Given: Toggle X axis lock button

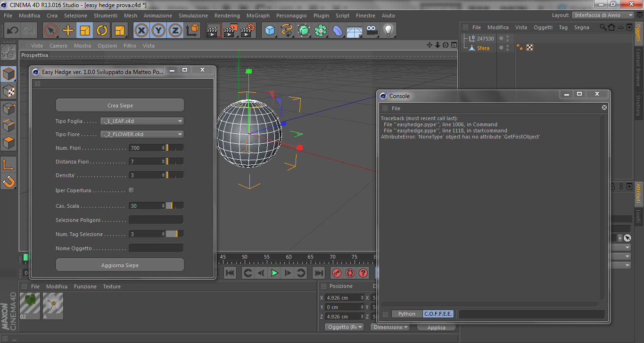Looking at the screenshot, I should 141,31.
